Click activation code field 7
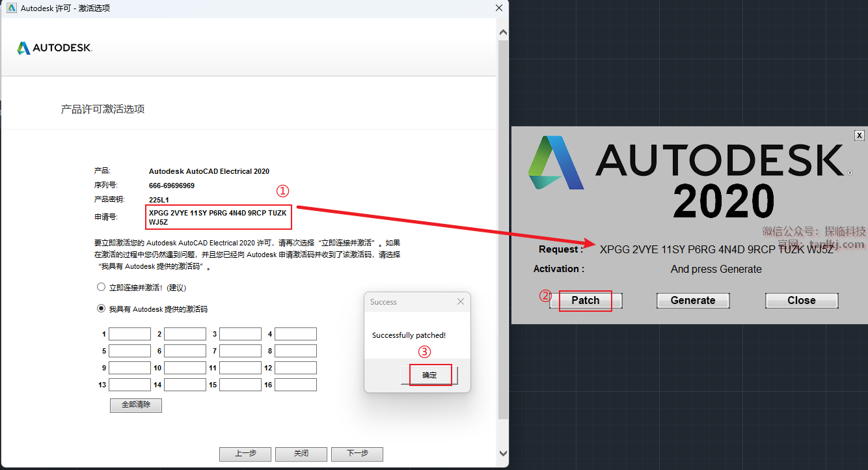Screen dimensions: 868x470 pyautogui.click(x=240, y=351)
